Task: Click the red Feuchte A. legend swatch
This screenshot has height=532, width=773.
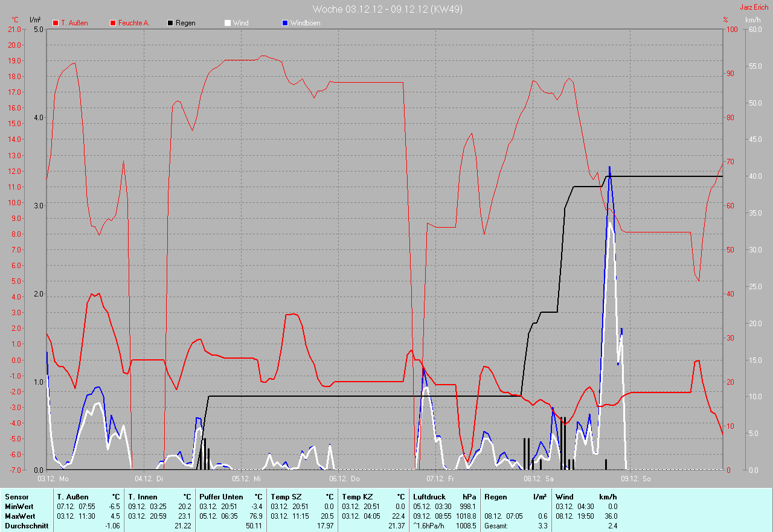Action: click(x=113, y=23)
